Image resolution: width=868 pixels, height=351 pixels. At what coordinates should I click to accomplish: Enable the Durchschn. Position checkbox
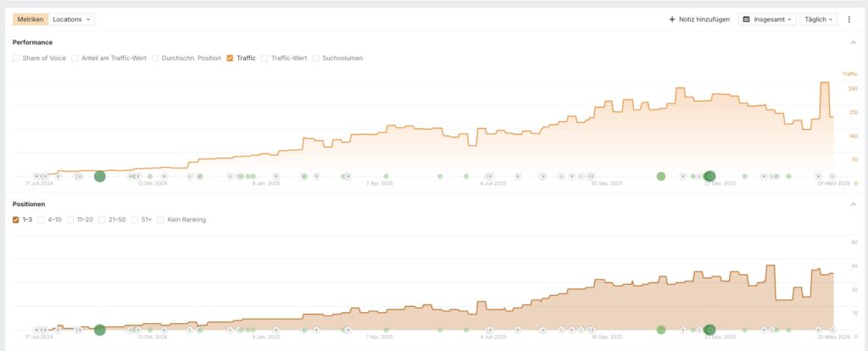155,58
